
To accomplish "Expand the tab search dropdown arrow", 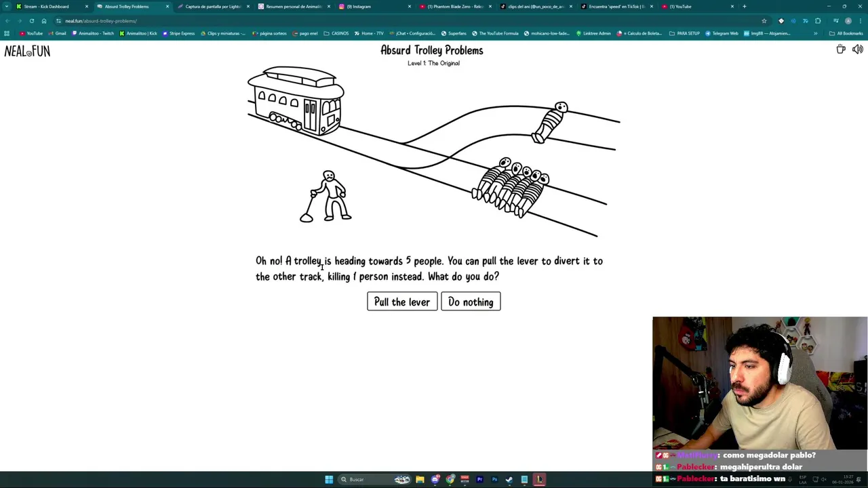I will pyautogui.click(x=6, y=6).
